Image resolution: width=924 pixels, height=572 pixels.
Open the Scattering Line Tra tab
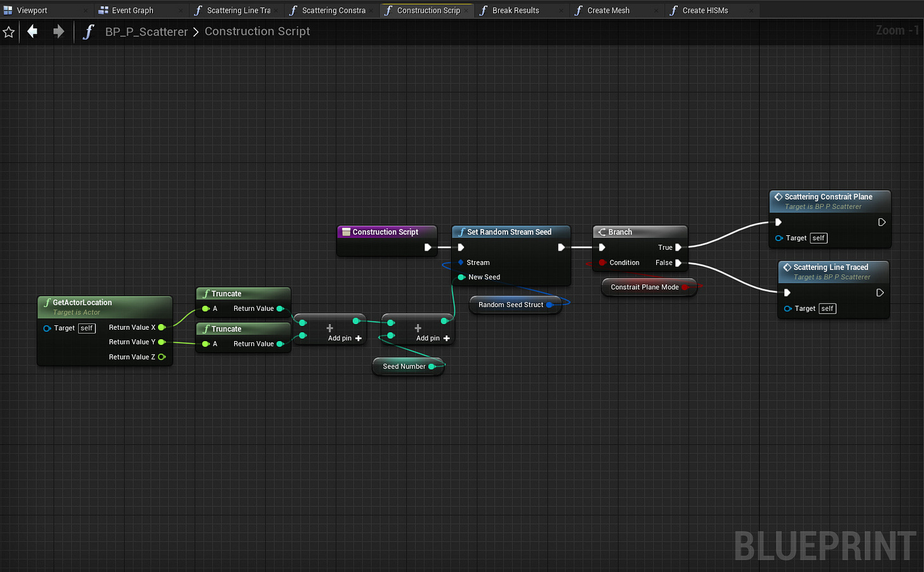pos(237,10)
